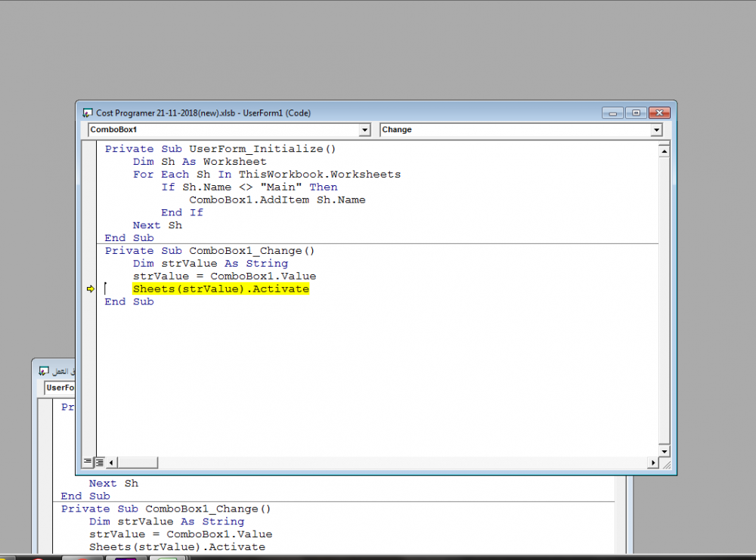
Task: Toggle Full Module View in front code window
Action: point(99,463)
